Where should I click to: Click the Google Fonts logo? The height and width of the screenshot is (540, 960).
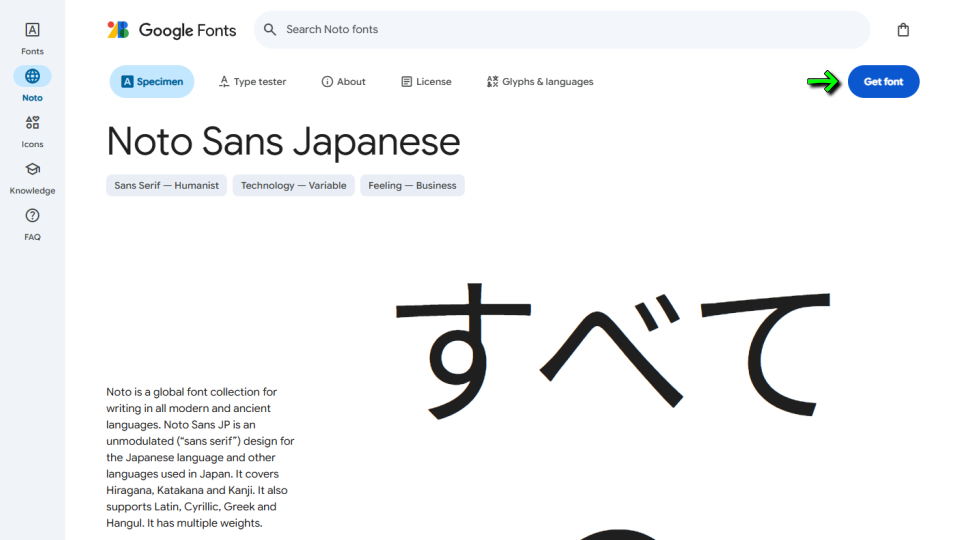coord(171,30)
